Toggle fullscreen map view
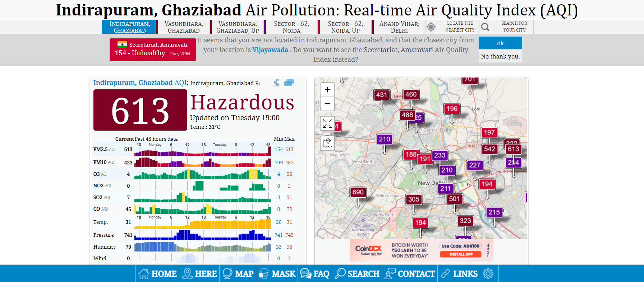This screenshot has width=644, height=282. tap(327, 123)
